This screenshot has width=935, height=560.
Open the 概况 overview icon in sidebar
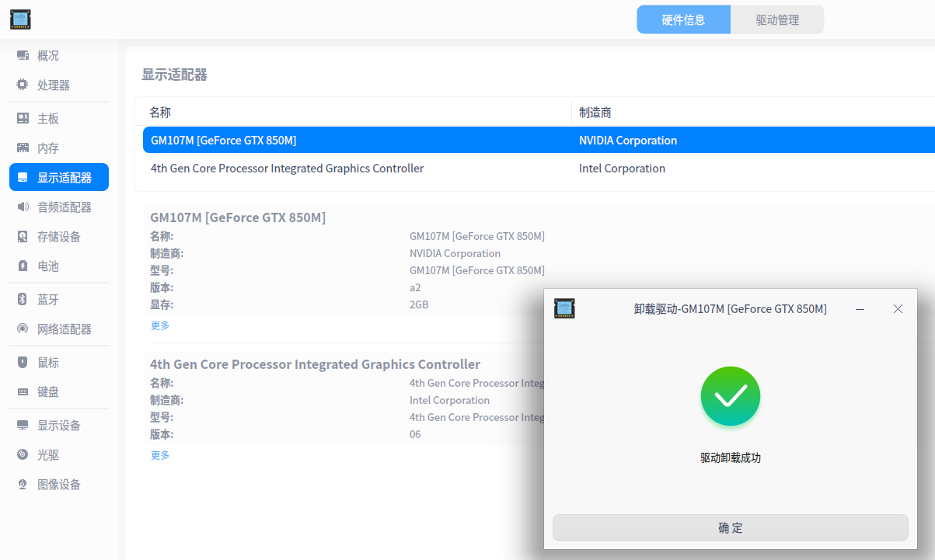coord(23,56)
